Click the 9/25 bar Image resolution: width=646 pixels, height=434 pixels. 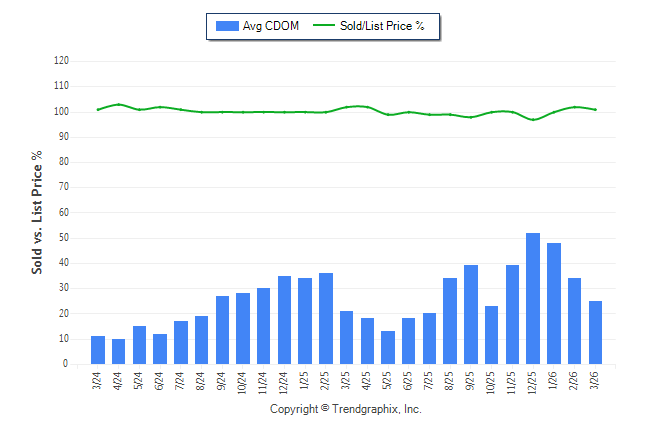(470, 315)
